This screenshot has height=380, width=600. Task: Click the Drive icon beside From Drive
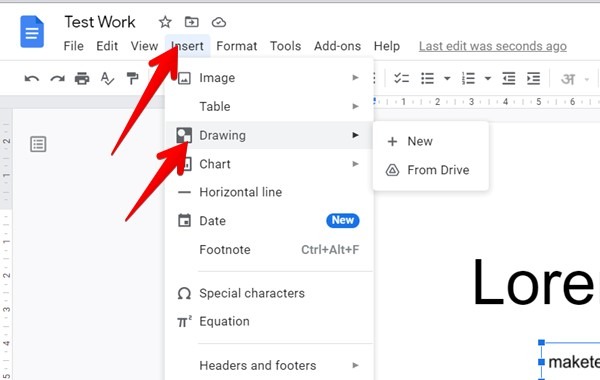[392, 170]
